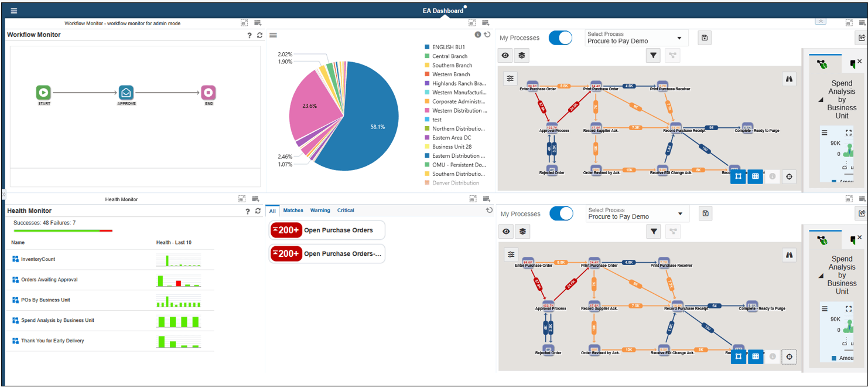This screenshot has height=387, width=868.
Task: Open the truncated Open Purchase Orders-... watchlist
Action: pyautogui.click(x=327, y=254)
